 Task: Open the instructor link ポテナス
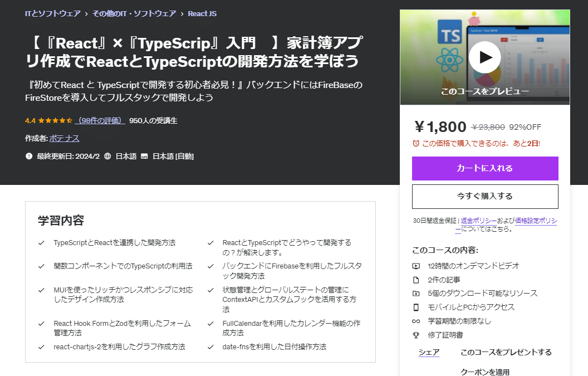63,138
